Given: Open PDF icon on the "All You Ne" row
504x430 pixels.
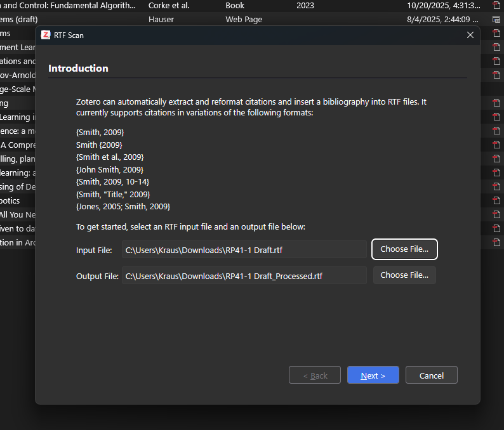Looking at the screenshot, I should [496, 214].
